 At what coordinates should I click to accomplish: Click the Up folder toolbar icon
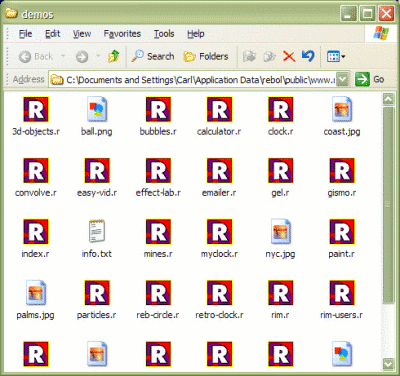click(x=114, y=56)
